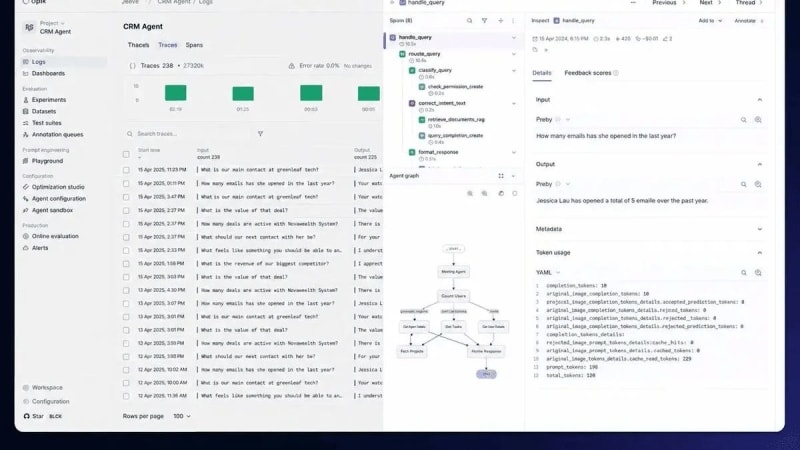Select the format_response span

pos(438,152)
